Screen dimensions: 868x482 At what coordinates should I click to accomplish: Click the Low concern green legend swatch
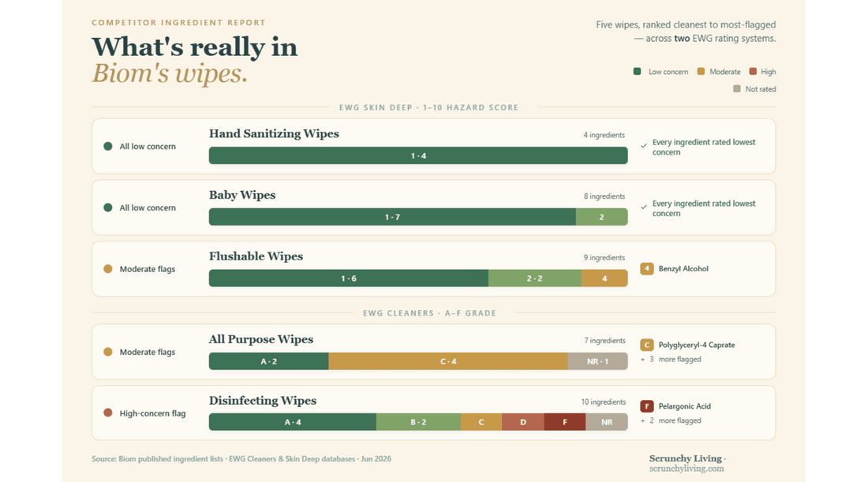coord(637,71)
